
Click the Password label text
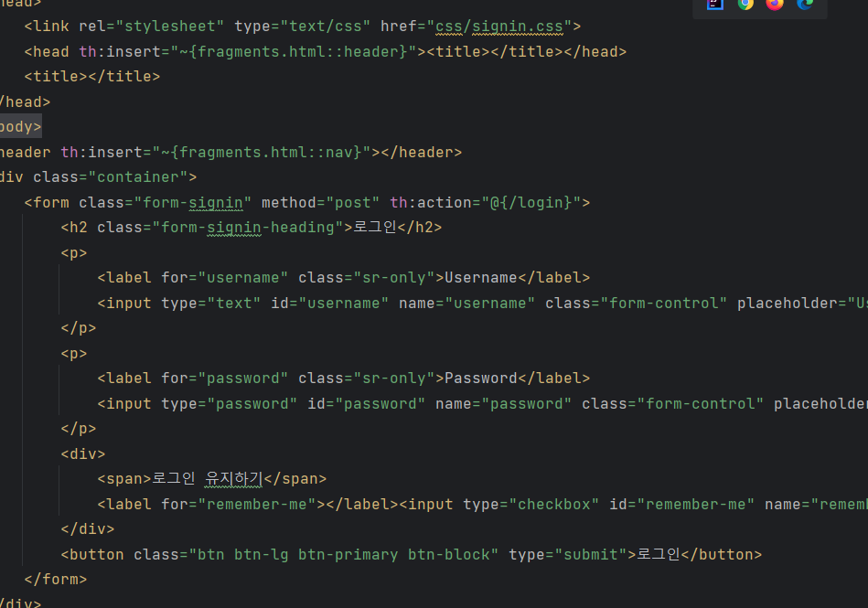(x=481, y=379)
